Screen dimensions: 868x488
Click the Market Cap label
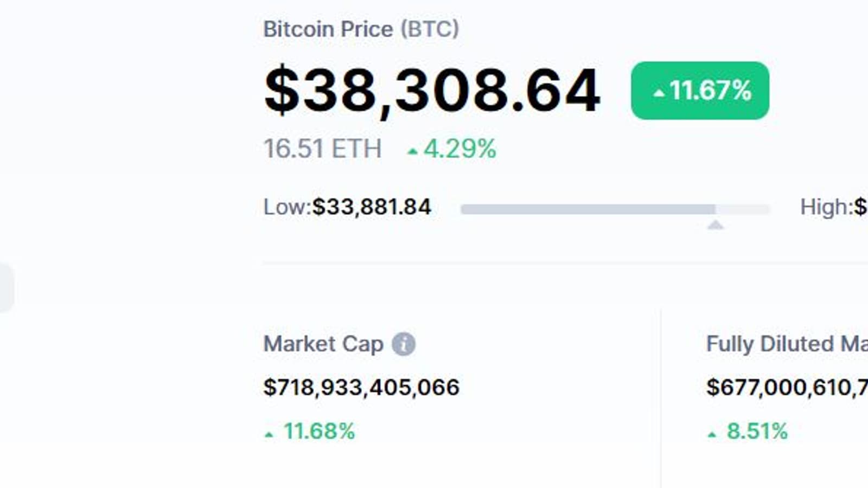(x=323, y=344)
